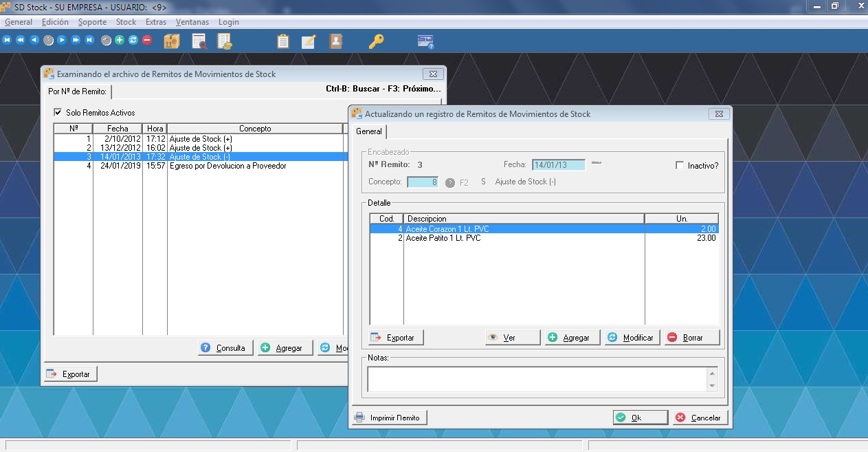
Task: Click the golden key icon
Action: [376, 41]
